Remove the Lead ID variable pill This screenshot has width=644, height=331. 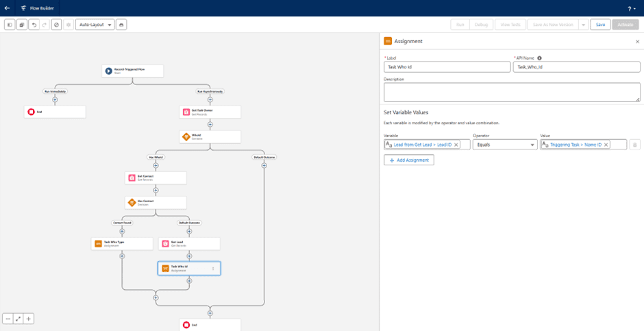(456, 145)
